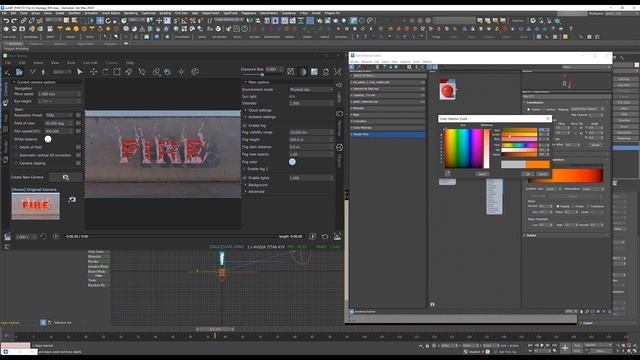The image size is (640, 360).
Task: Turn on Enable fog 2 checkbox
Action: point(245,169)
